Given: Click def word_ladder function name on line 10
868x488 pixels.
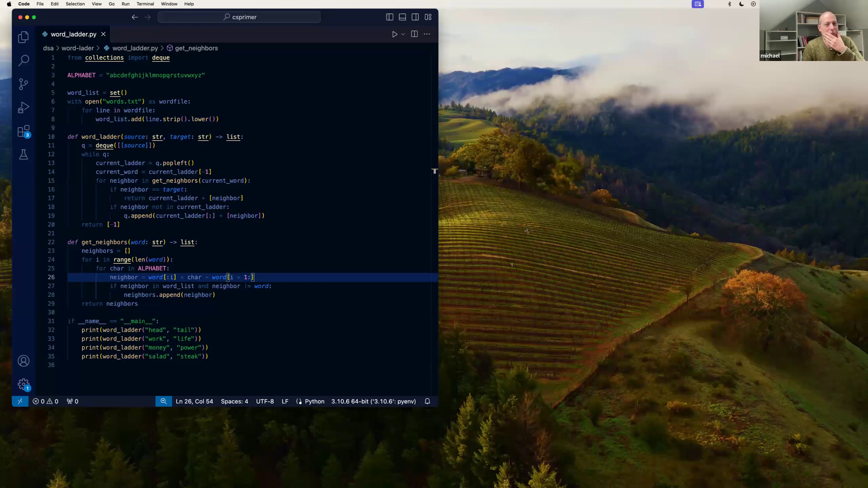Looking at the screenshot, I should (x=101, y=137).
